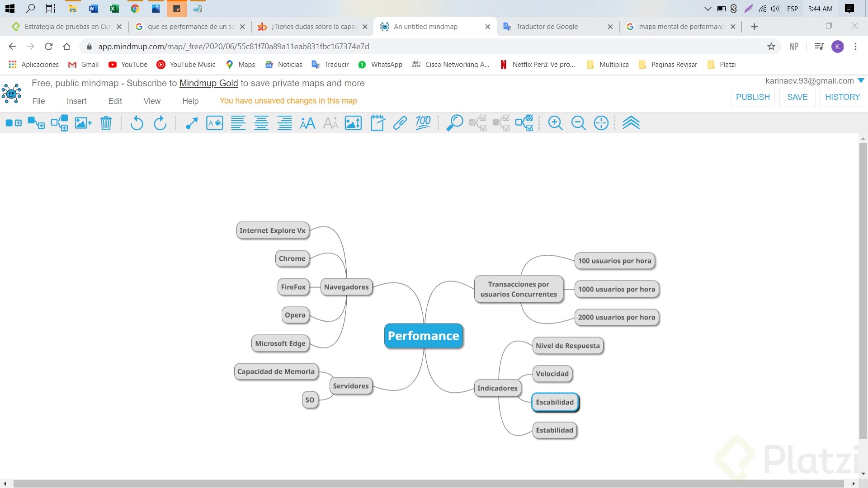
Task: Expand the karinaev.93 account dropdown arrow
Action: (x=861, y=81)
